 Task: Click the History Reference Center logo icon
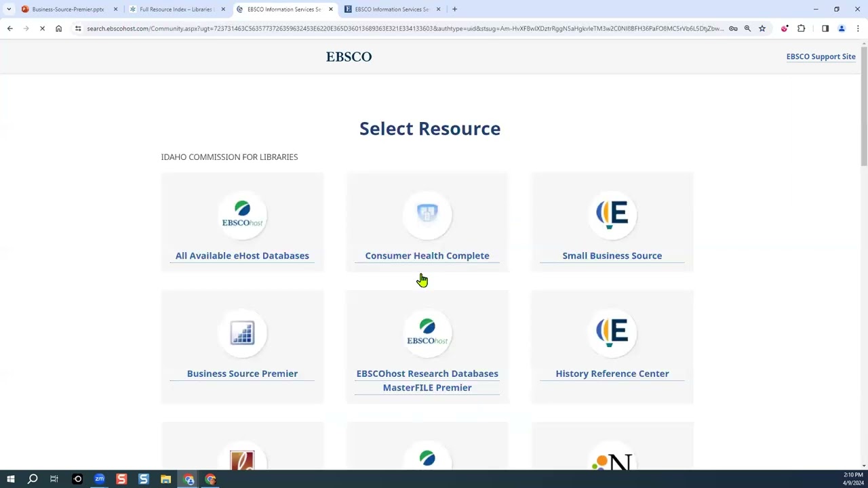[612, 333]
